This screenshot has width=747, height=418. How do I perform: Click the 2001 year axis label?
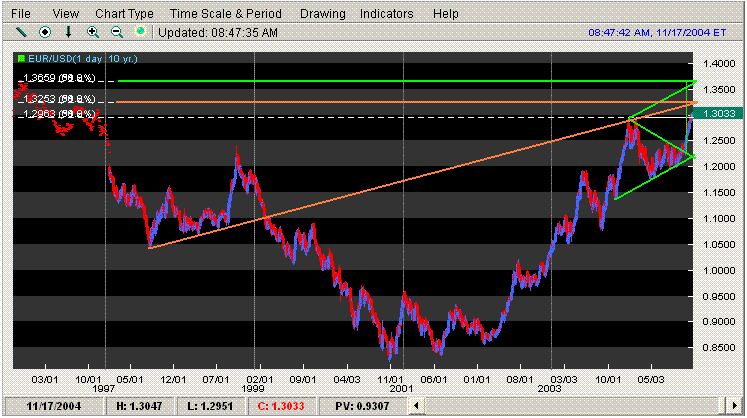click(x=401, y=388)
